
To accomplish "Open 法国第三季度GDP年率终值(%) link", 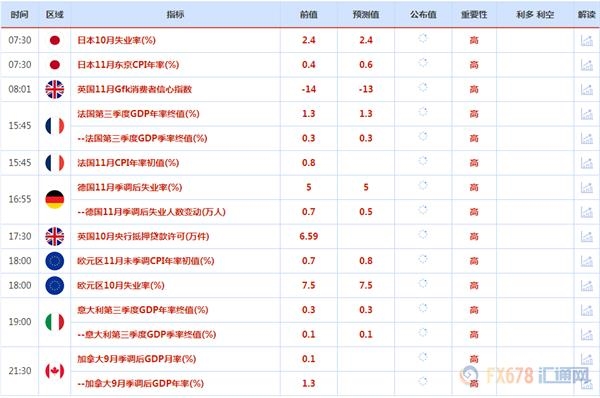I will (x=138, y=114).
